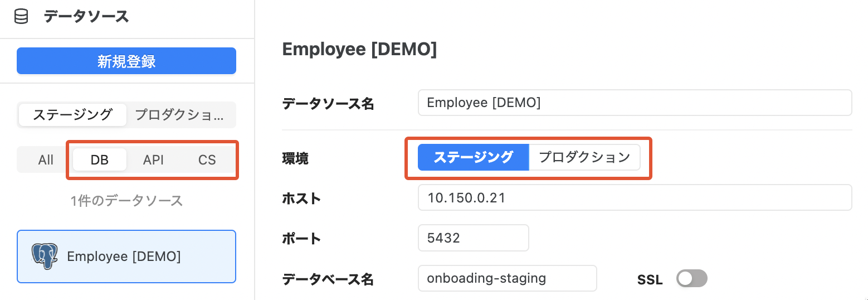The height and width of the screenshot is (300, 868).
Task: Click the ホスト input field
Action: 635,197
